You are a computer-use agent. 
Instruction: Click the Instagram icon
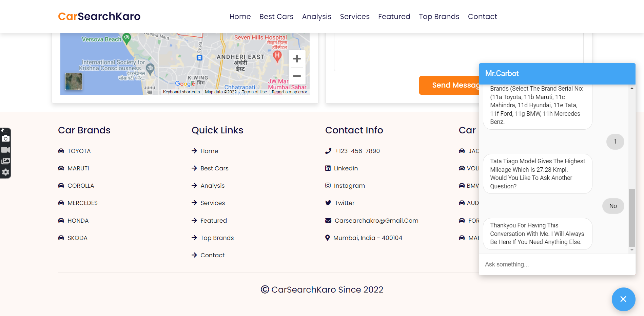[x=328, y=185]
